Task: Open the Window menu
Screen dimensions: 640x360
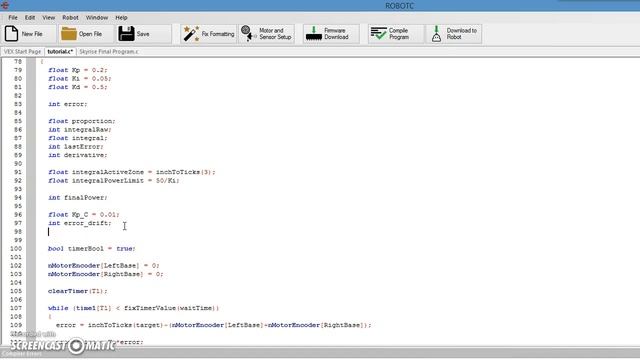Action: coord(97,18)
